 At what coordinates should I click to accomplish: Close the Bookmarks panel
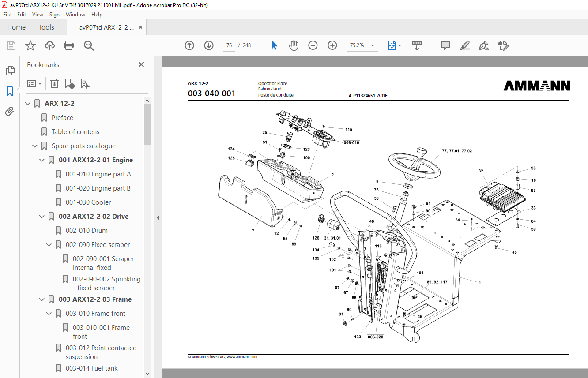pyautogui.click(x=141, y=64)
